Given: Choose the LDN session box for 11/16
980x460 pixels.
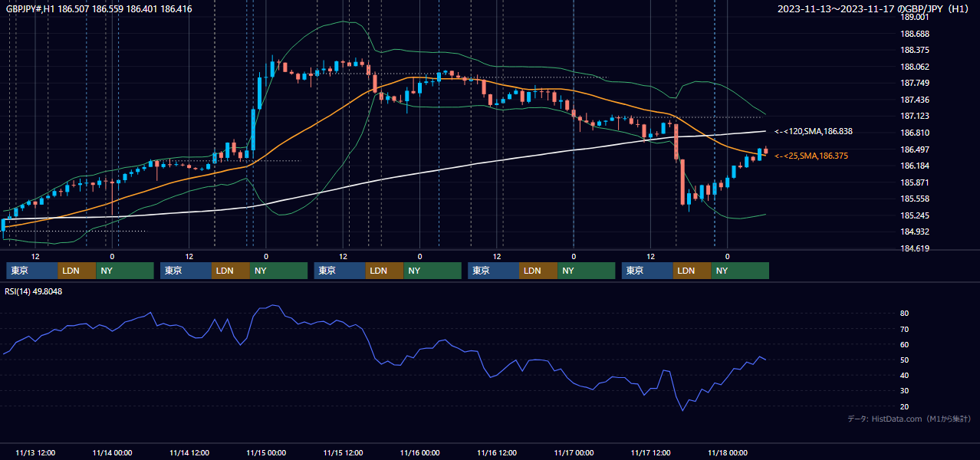Looking at the screenshot, I should pyautogui.click(x=539, y=271).
